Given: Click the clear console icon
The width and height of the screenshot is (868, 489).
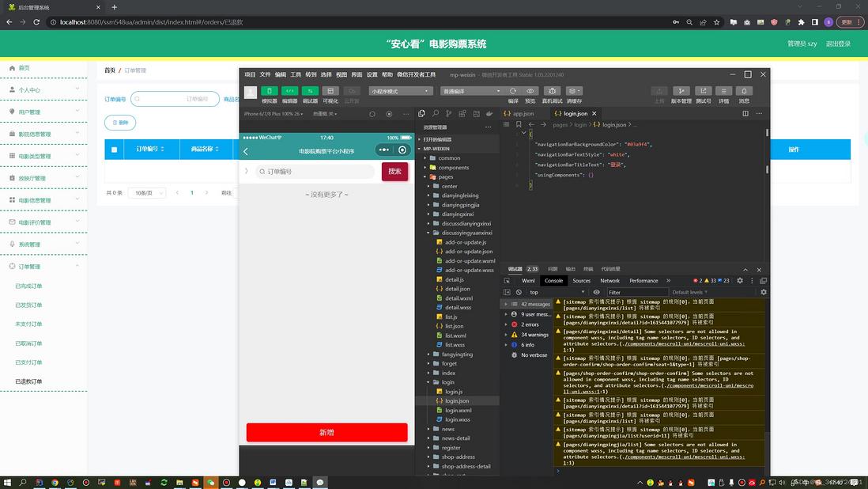Looking at the screenshot, I should (x=519, y=292).
